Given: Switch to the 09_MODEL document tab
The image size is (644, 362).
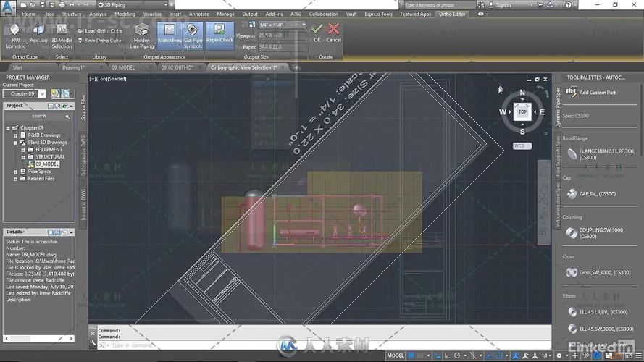Looking at the screenshot, I should click(x=123, y=67).
